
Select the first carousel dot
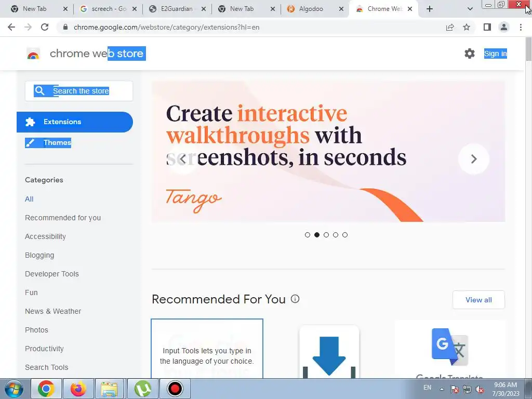tap(308, 235)
